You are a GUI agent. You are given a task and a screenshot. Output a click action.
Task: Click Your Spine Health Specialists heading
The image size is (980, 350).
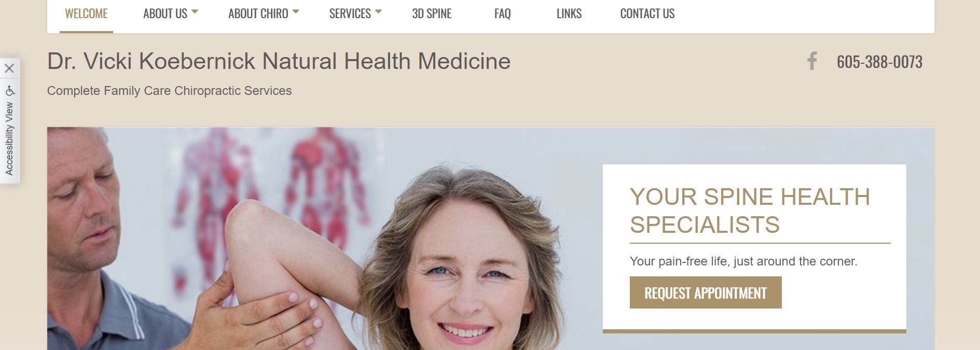point(750,211)
